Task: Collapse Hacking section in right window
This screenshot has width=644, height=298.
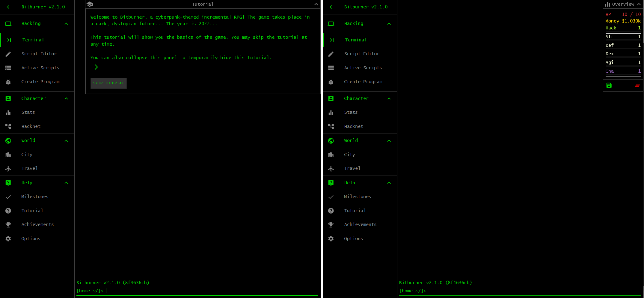Action: point(389,24)
